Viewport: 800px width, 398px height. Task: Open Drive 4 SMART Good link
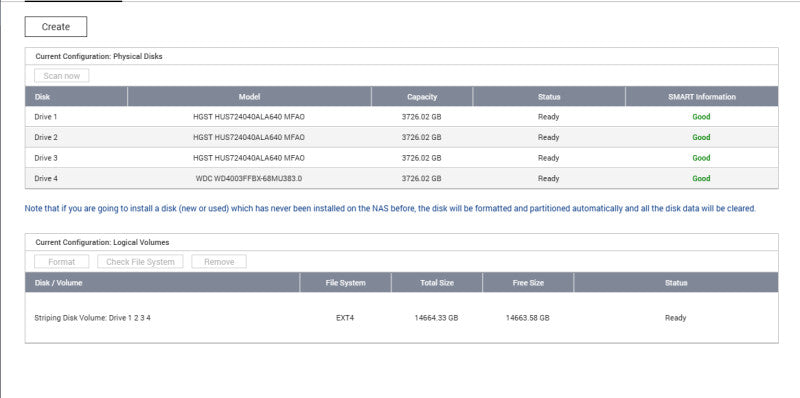coord(701,179)
